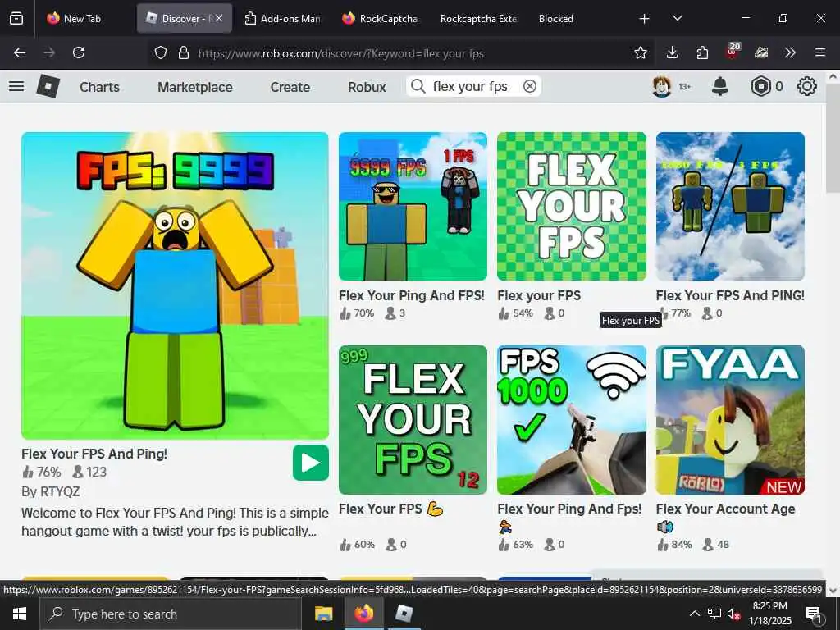The height and width of the screenshot is (630, 840).
Task: Click the creator name 'By RTYQZ'
Action: (50, 492)
